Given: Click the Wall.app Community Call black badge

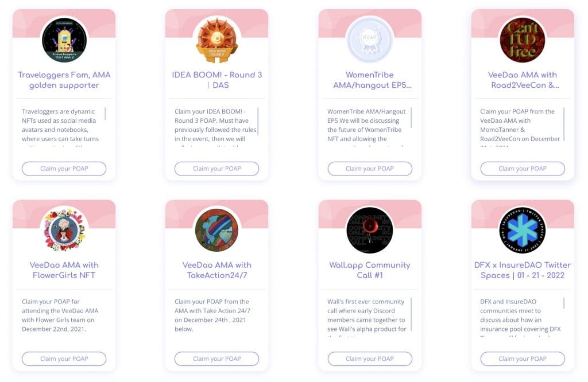Looking at the screenshot, I should coord(370,230).
